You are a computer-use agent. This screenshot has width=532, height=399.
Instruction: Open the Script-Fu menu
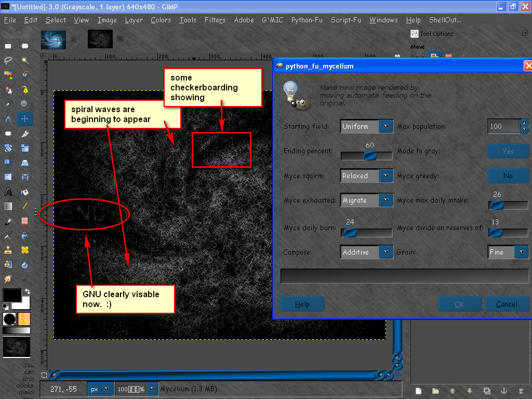345,20
